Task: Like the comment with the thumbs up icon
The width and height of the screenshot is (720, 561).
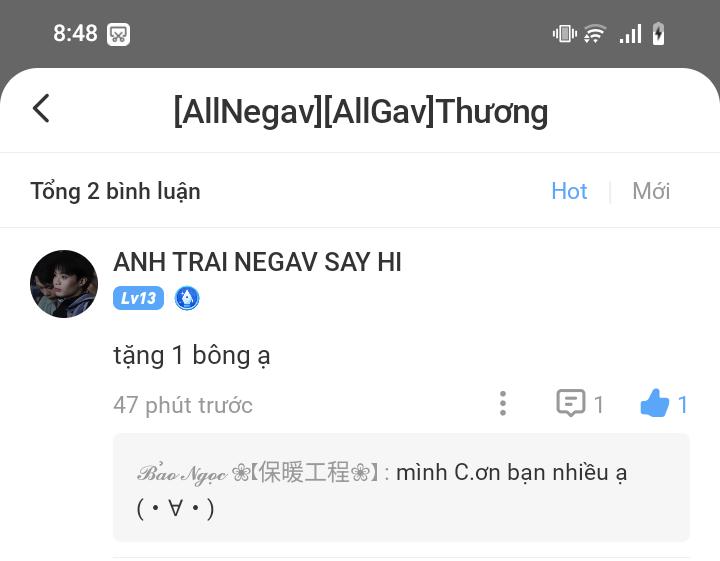Action: (654, 403)
